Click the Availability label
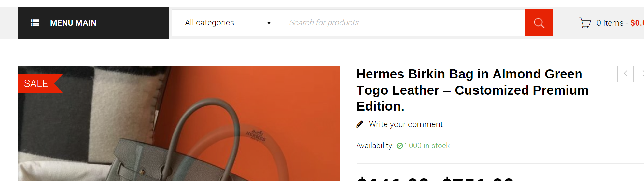 click(375, 146)
